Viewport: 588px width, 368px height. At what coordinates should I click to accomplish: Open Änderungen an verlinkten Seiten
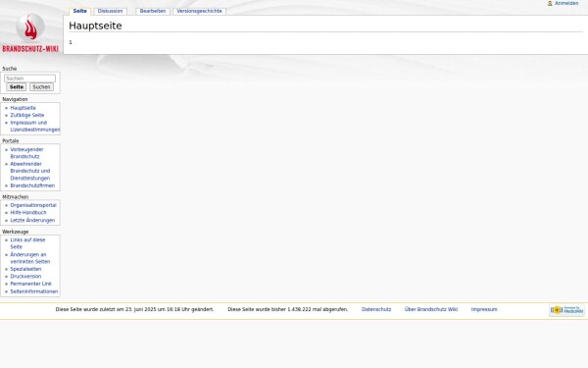click(x=30, y=258)
